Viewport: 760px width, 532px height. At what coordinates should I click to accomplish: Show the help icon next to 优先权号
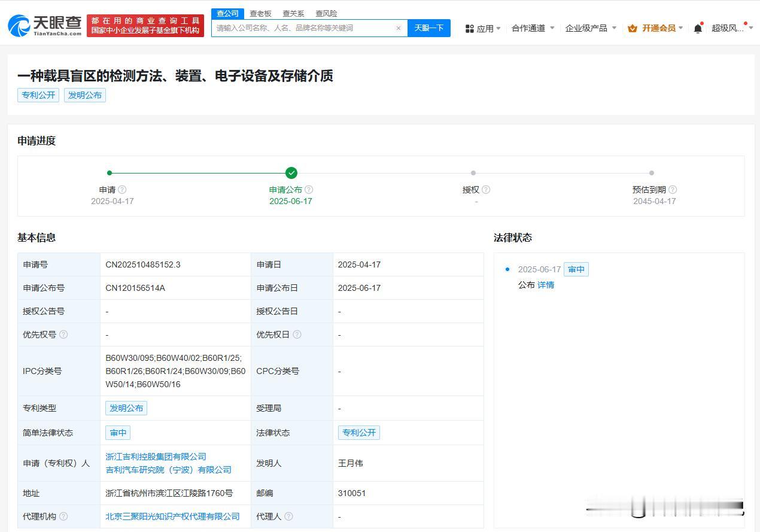tap(63, 335)
